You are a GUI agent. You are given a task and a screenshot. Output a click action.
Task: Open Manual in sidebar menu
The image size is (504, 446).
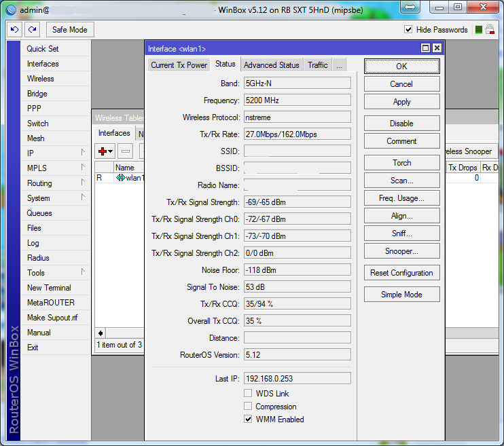click(x=55, y=332)
